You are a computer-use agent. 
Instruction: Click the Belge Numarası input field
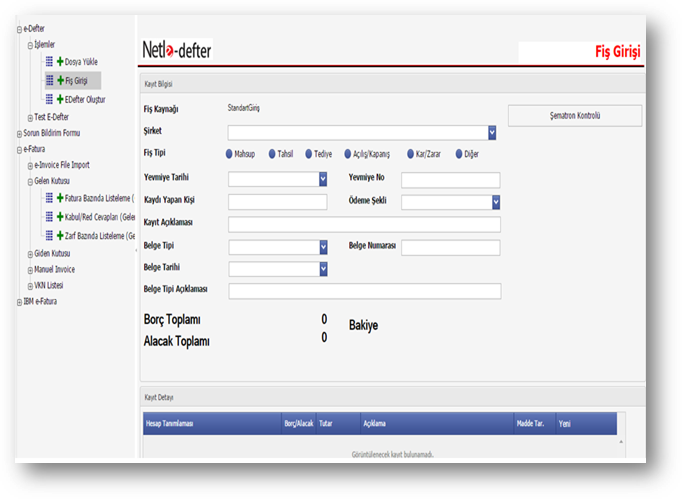point(451,248)
